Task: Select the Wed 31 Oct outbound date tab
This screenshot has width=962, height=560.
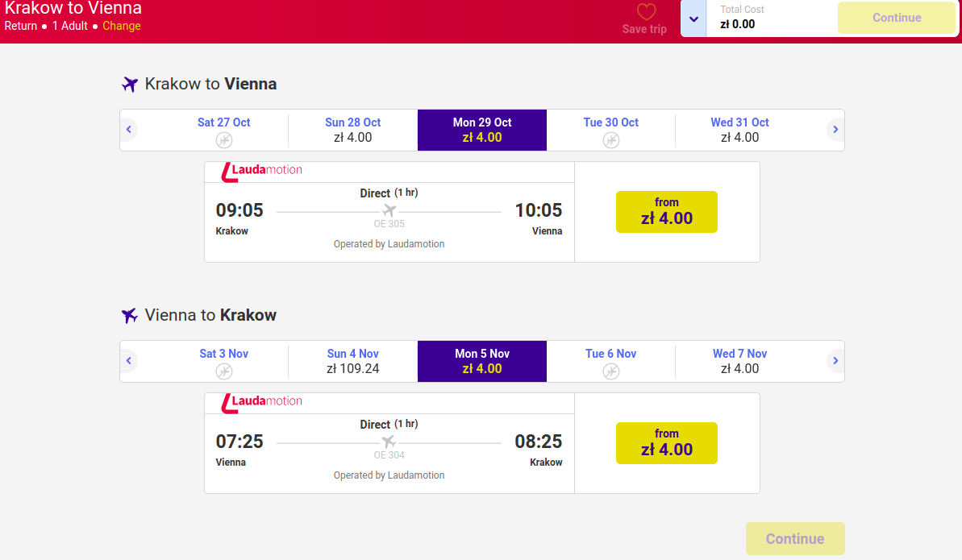Action: (x=739, y=130)
